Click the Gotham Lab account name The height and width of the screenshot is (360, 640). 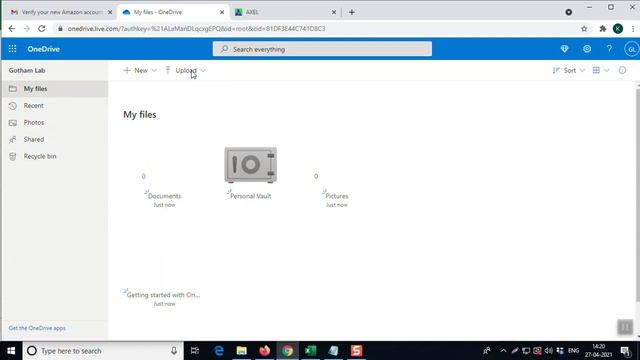[x=27, y=70]
